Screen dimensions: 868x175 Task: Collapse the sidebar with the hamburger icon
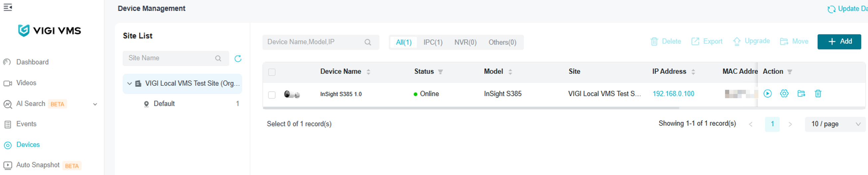[x=8, y=7]
